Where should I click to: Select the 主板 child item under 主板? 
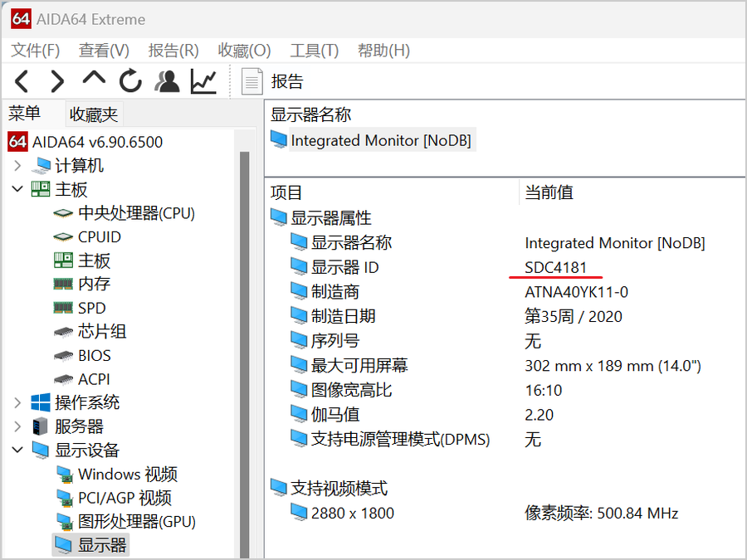94,261
